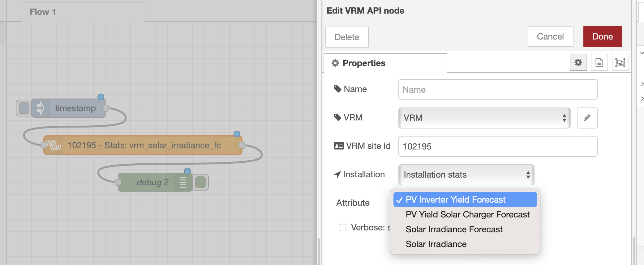Viewport: 644px width, 265px height.
Task: Select the debug 2 node
Action: pyautogui.click(x=155, y=182)
